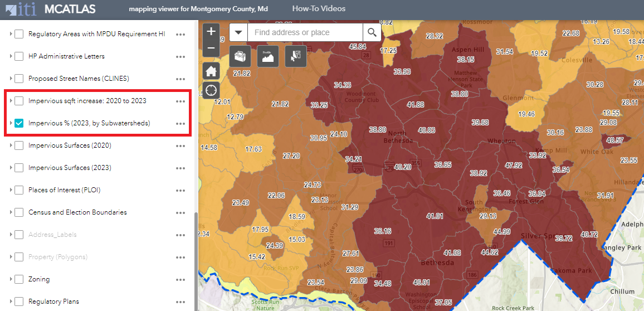Return map to home extent
644x311 pixels.
tap(211, 71)
